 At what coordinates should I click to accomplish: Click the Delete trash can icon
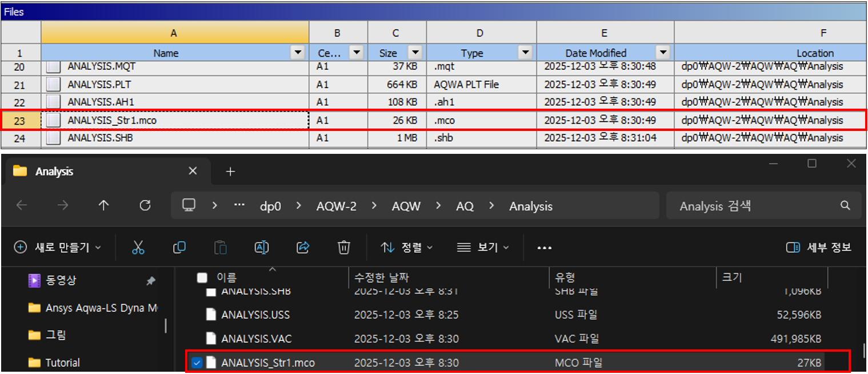(x=343, y=247)
